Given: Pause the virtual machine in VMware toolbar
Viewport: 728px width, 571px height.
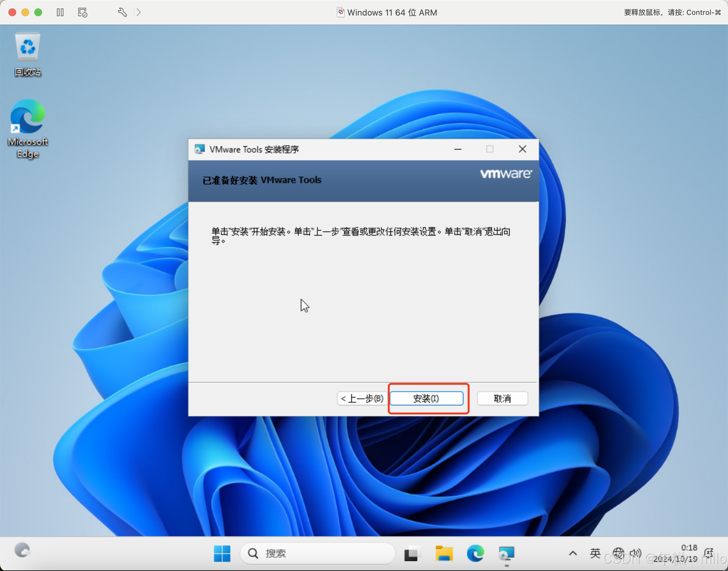Looking at the screenshot, I should point(60,12).
